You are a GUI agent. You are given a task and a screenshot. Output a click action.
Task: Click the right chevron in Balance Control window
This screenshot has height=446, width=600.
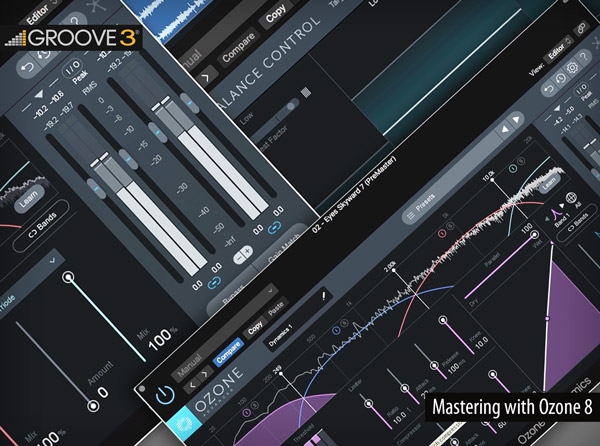205,78
